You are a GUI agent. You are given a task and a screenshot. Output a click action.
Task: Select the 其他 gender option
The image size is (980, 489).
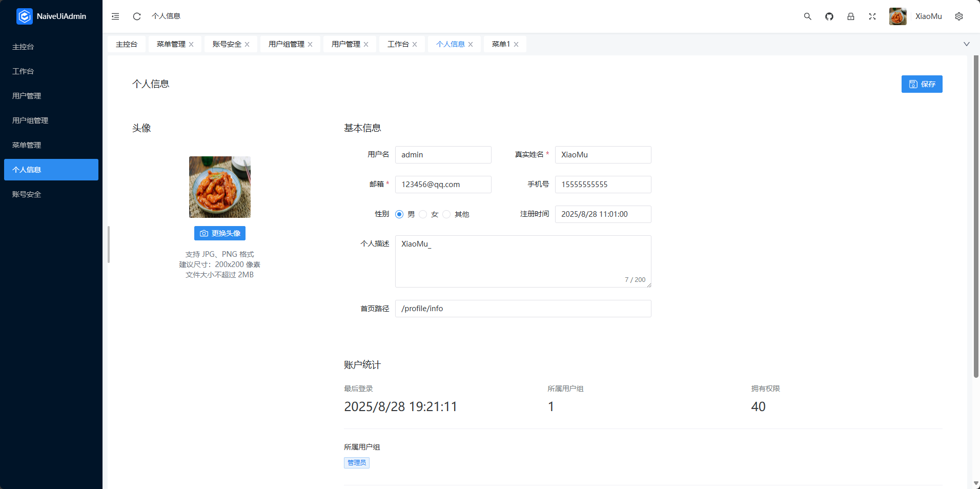pos(446,214)
